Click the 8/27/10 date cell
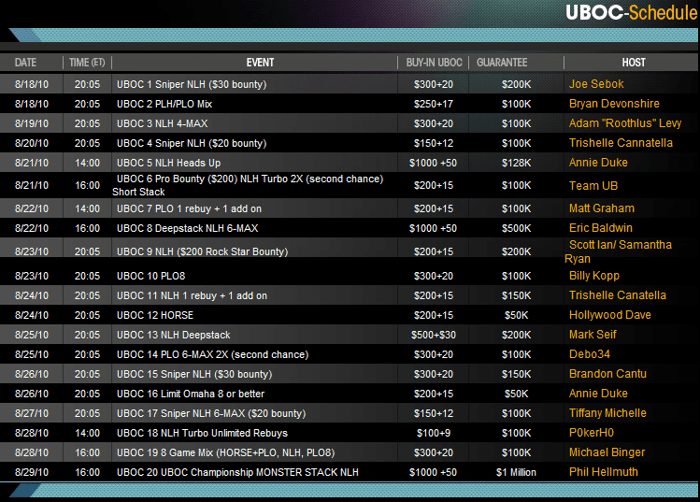Viewport: 700px width, 502px height. 32,414
